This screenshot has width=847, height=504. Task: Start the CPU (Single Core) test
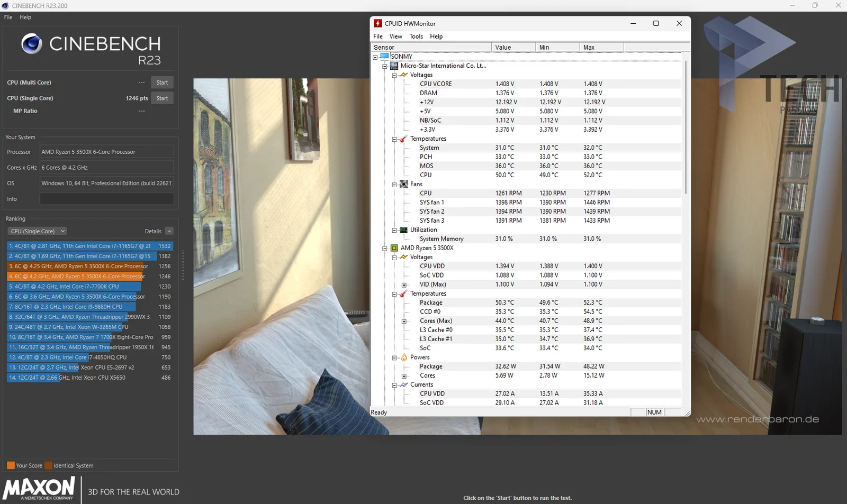(162, 98)
